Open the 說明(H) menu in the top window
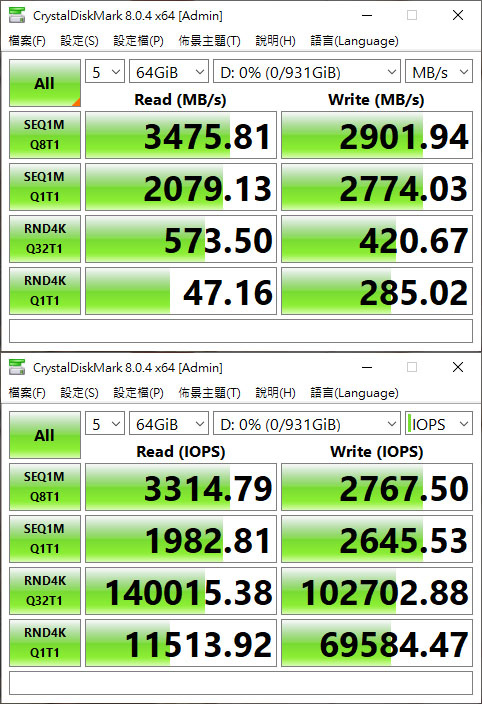Viewport: 482px width, 704px height. click(276, 41)
